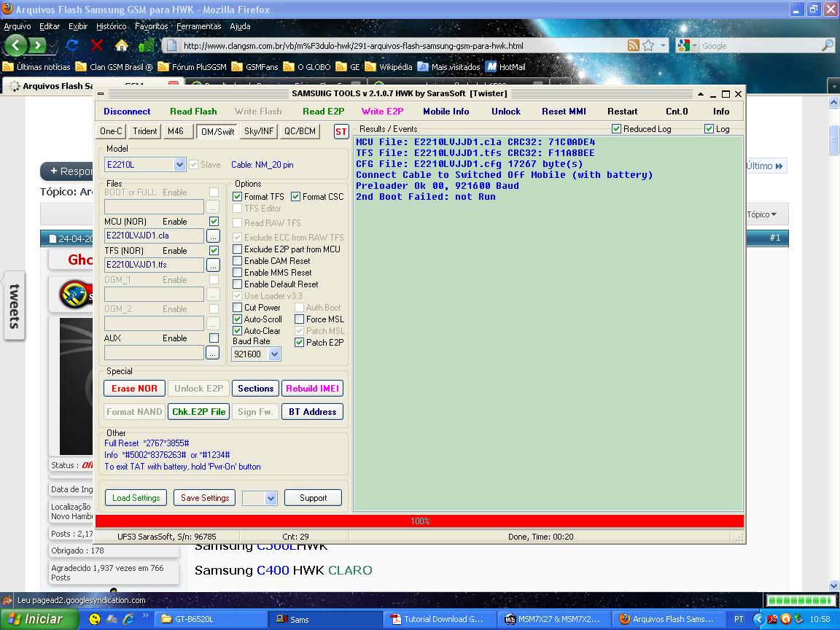Open the Ferramentas menu in Firefox
The width and height of the screenshot is (840, 630).
click(198, 26)
